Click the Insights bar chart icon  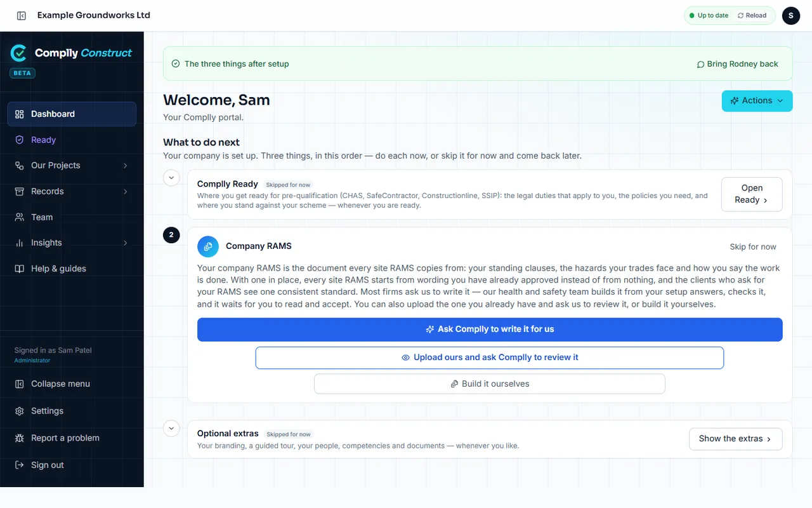pos(20,243)
